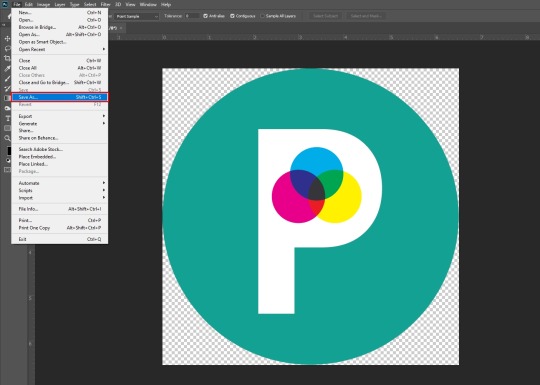Choose Close All menu item
The height and width of the screenshot is (385, 540).
(60, 68)
